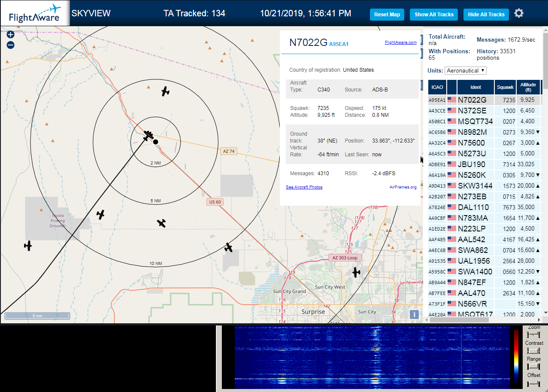This screenshot has height=392, width=548.
Task: Click the Surprise city label on map
Action: (313, 312)
